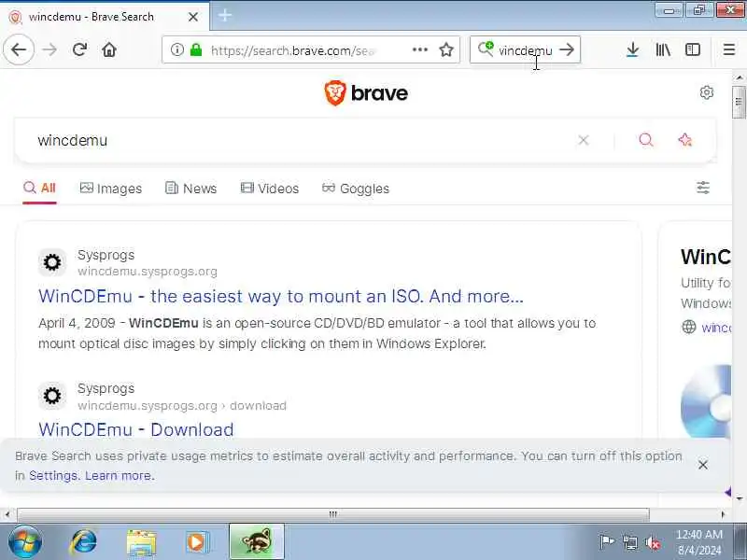Viewport: 747px width, 560px height.
Task: Click the browser address bar URL
Action: 293,50
